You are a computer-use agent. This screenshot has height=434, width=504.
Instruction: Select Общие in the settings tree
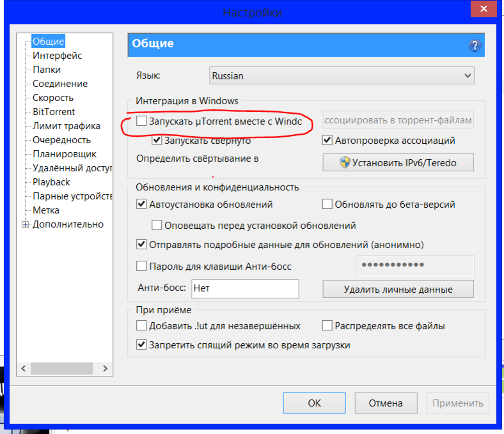click(x=48, y=41)
